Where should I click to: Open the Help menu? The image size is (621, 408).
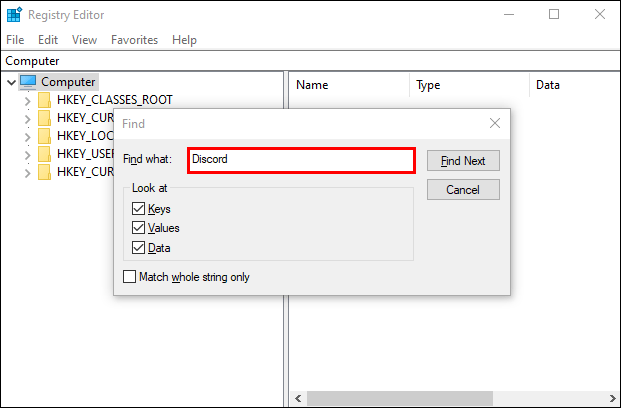[184, 40]
